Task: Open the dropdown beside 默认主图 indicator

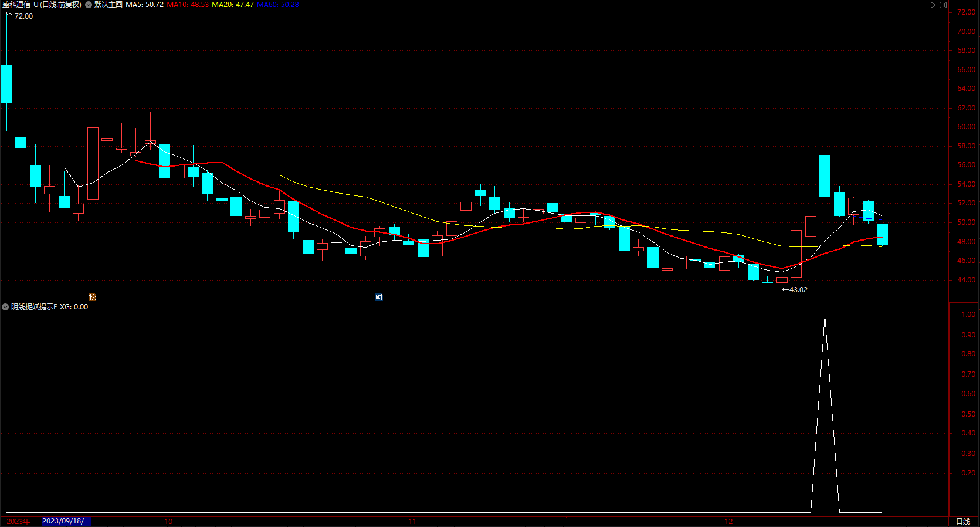Action: tap(89, 5)
